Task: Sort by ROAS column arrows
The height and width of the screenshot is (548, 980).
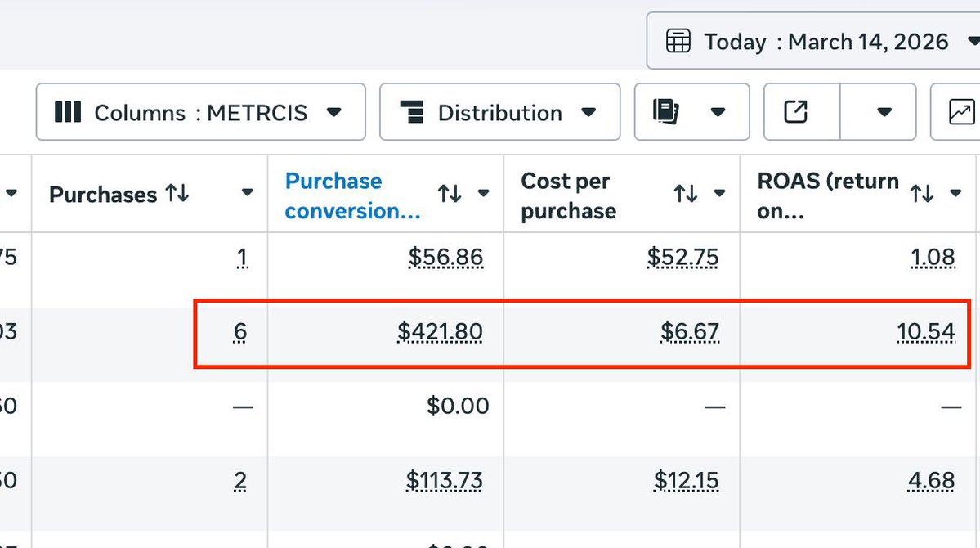Action: click(921, 194)
